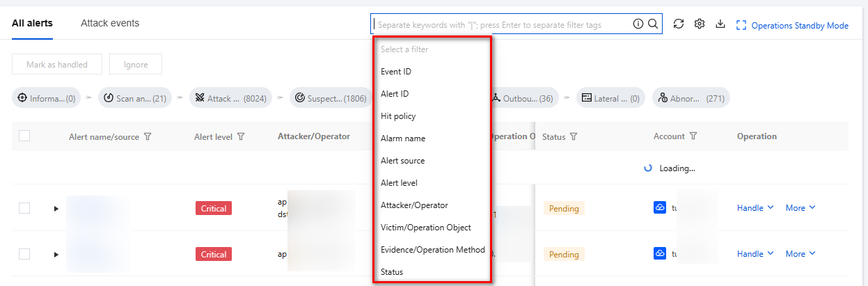This screenshot has height=286, width=868.
Task: Focus the keyword filter search field
Action: (501, 24)
